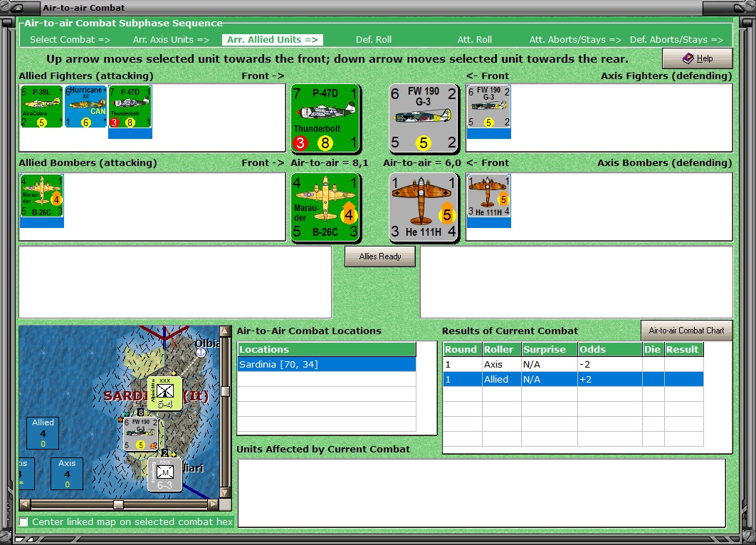Screen dimensions: 756x545
Task: Click the FW 190 counter on the Sardinia map
Action: [x=141, y=434]
